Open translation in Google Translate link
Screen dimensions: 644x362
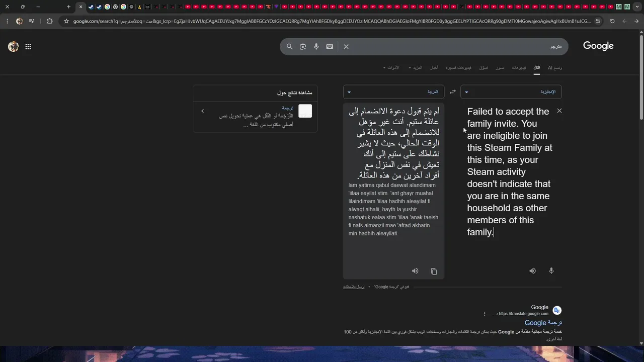coord(391,287)
